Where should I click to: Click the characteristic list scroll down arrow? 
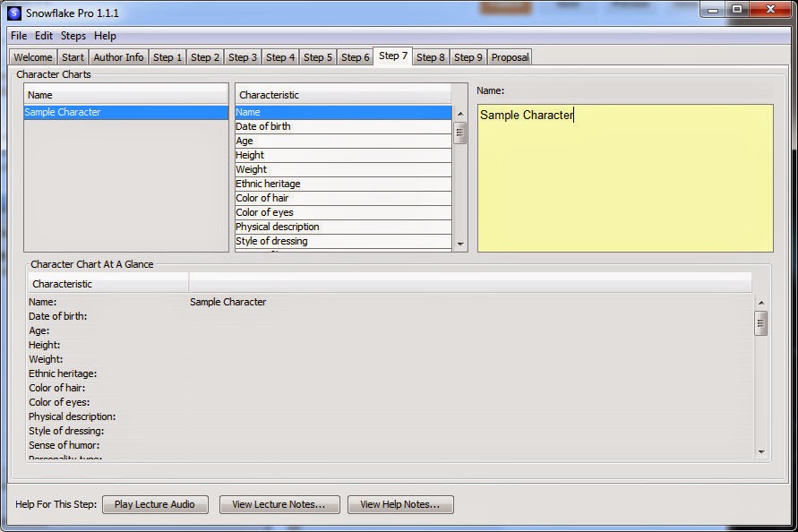click(460, 244)
